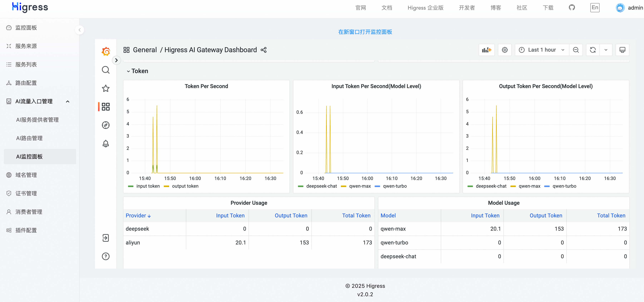Click the zoom out time range icon
Viewport: 644px width, 302px height.
576,50
